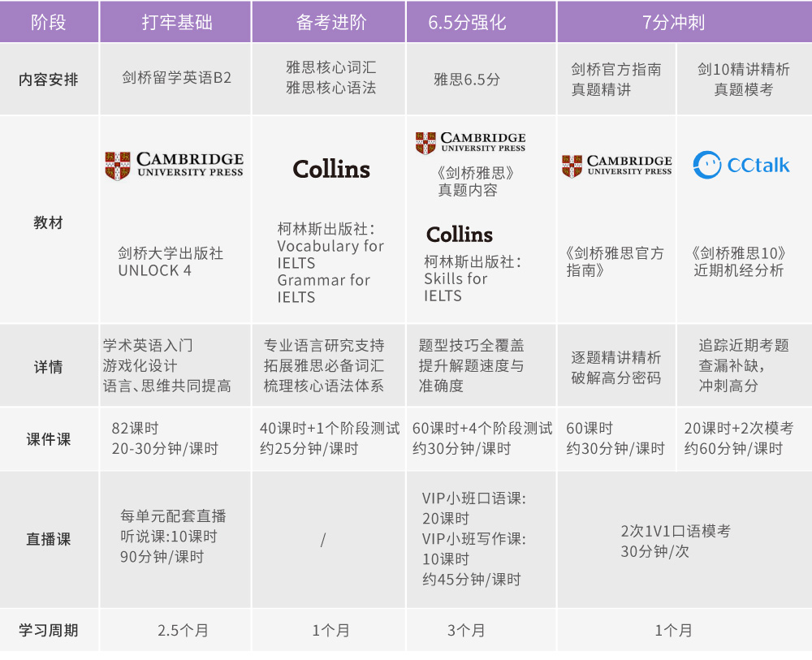The width and height of the screenshot is (812, 660).
Task: Click the 剑桥留学英语B2 cell
Action: (x=176, y=79)
